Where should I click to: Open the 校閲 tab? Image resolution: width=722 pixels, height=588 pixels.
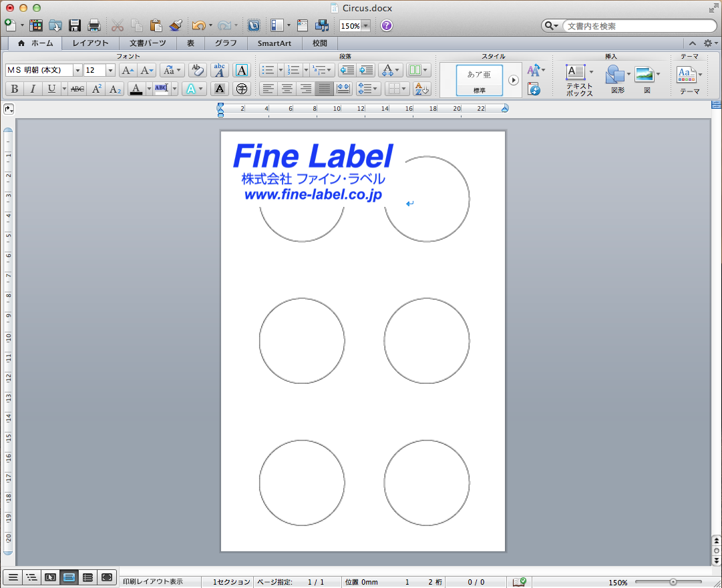point(319,43)
